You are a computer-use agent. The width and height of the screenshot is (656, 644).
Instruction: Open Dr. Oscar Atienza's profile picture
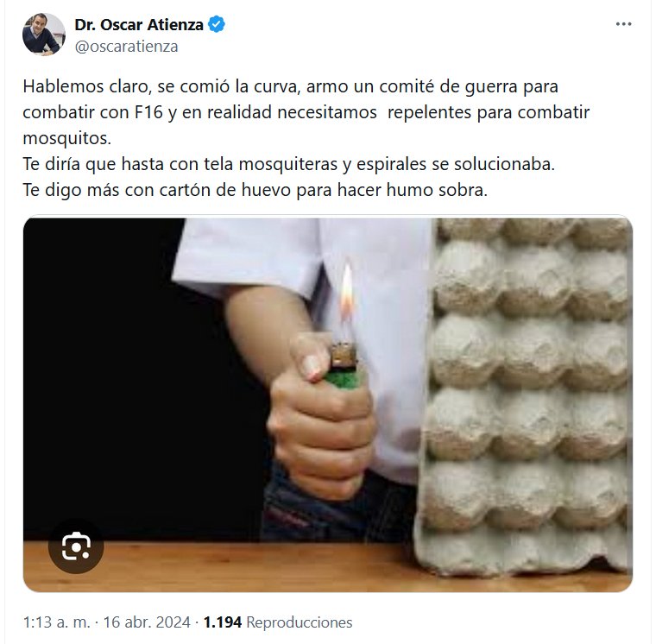(x=44, y=35)
